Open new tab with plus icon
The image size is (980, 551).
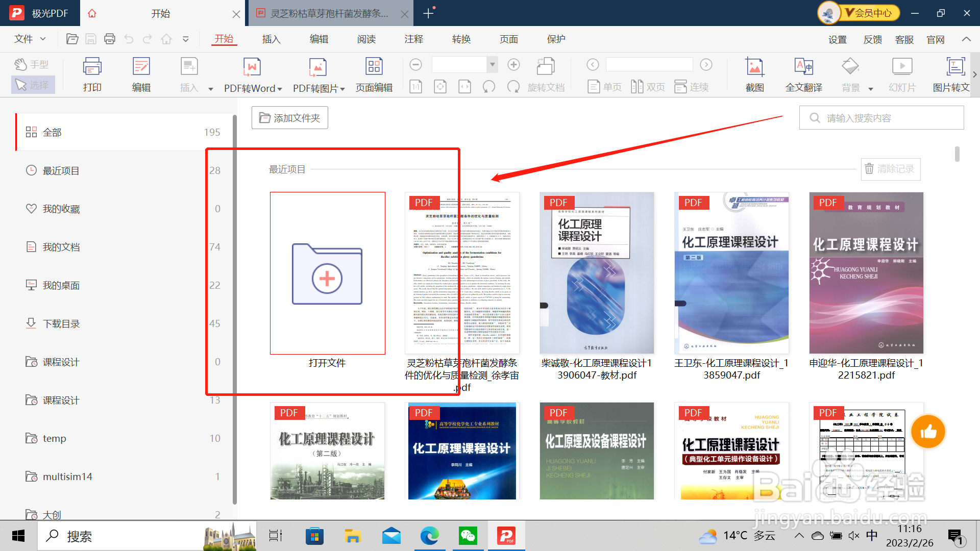(429, 13)
